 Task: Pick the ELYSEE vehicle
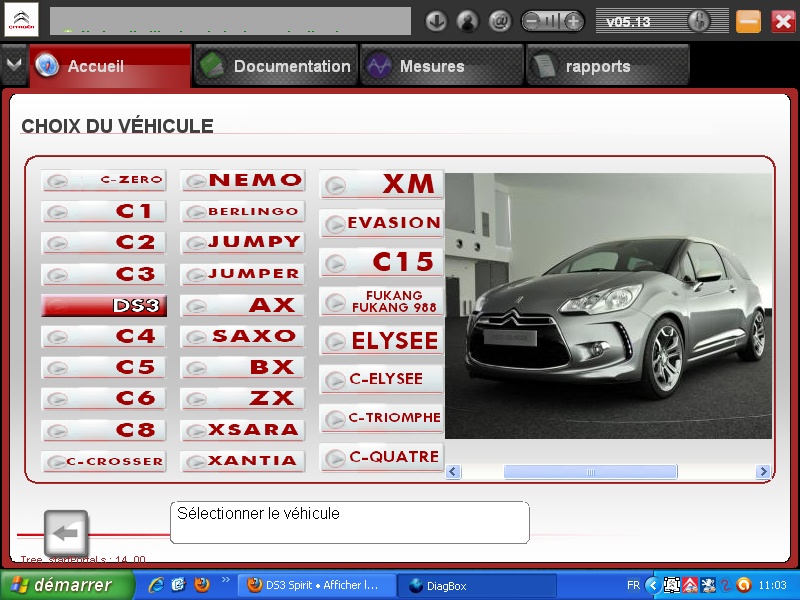click(382, 340)
